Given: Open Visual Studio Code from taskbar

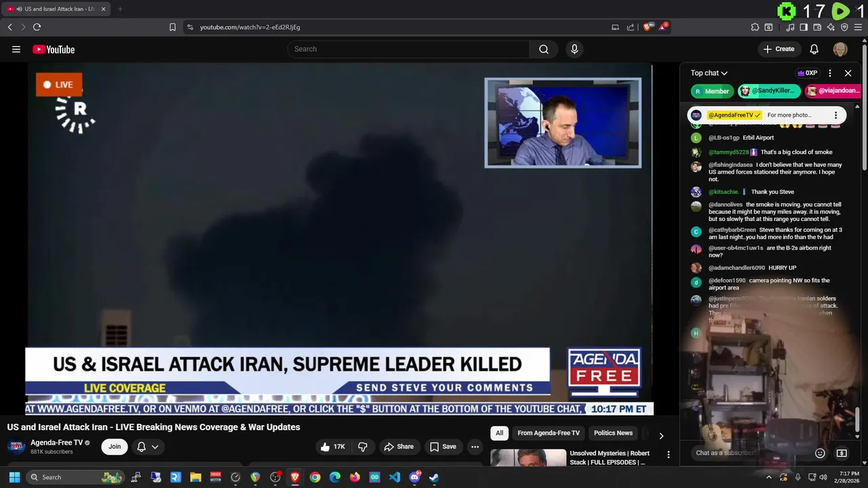Looking at the screenshot, I should coord(394,477).
